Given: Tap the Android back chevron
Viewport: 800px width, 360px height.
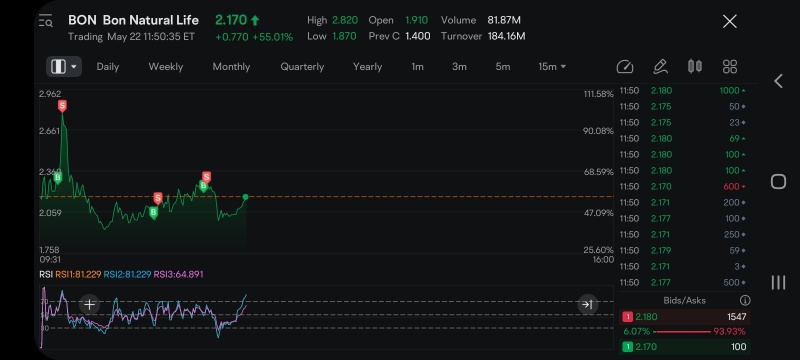Looking at the screenshot, I should click(x=778, y=81).
